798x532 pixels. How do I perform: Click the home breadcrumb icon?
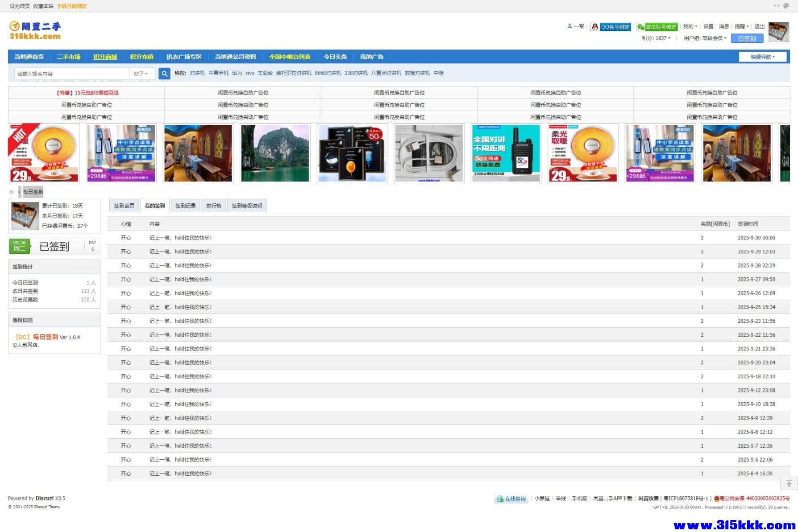click(x=12, y=192)
